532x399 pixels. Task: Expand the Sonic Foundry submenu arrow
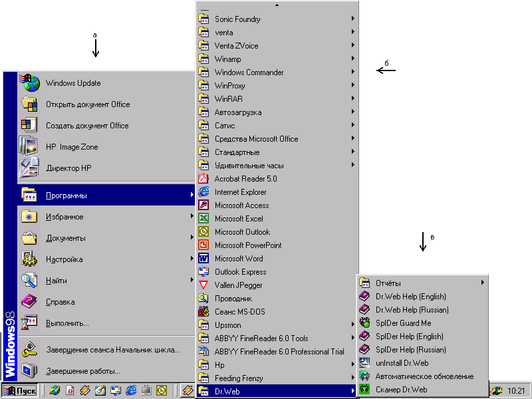(353, 19)
